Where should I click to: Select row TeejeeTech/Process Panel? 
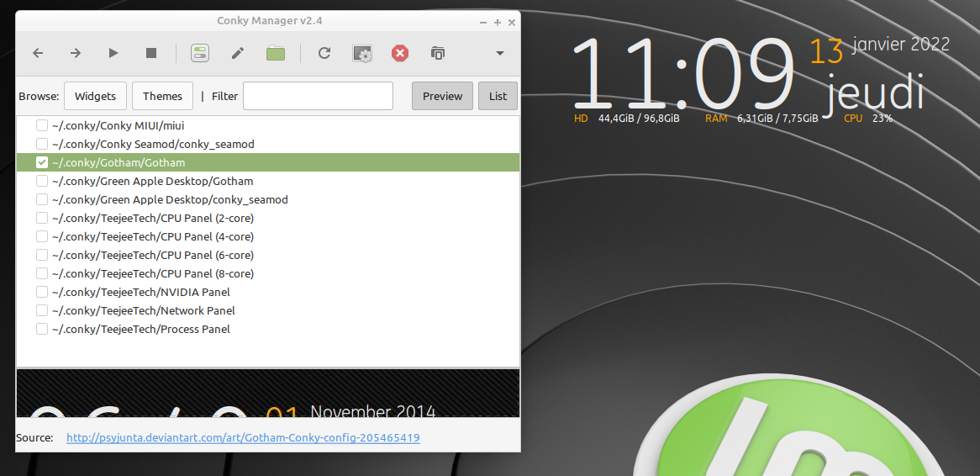click(x=268, y=329)
